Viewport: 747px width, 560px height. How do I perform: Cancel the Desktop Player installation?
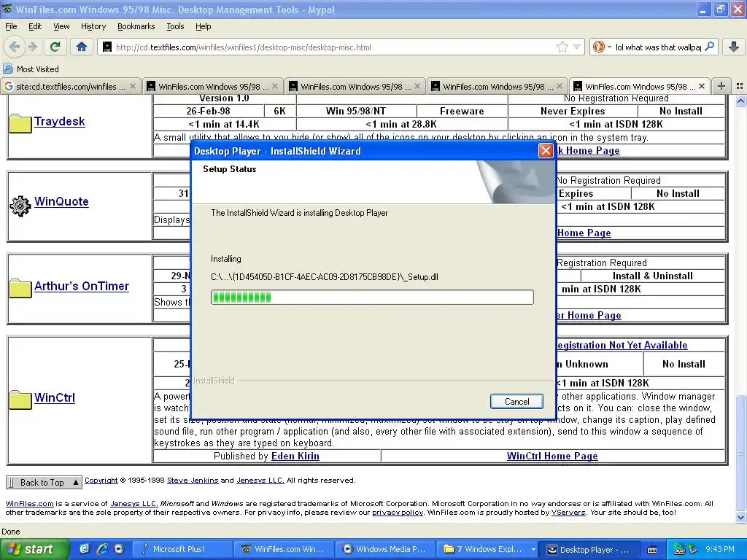click(x=516, y=402)
